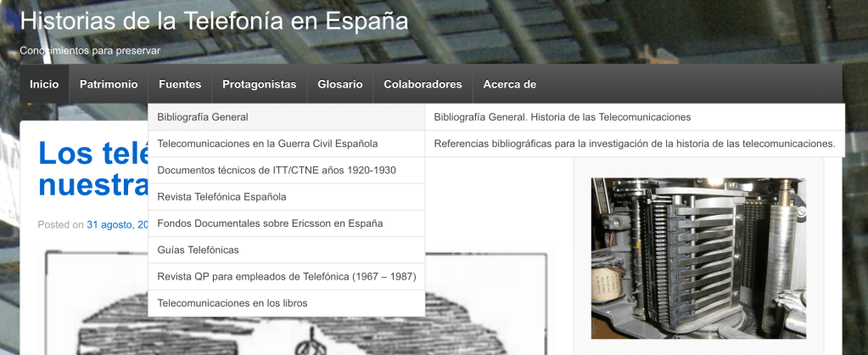The image size is (868, 355).
Task: Choose Documentos técnicos de ITT/CTNE años 1920-1930
Action: [277, 170]
